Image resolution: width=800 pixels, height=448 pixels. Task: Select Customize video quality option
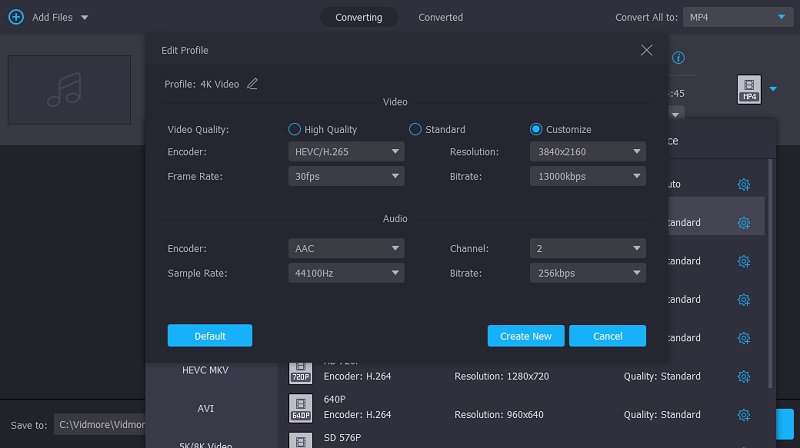536,129
